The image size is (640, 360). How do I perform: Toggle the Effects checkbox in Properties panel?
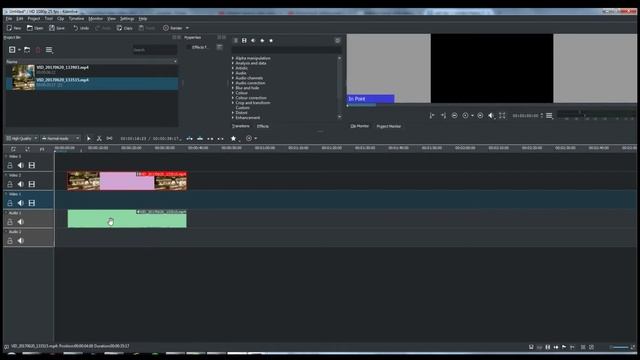(x=189, y=47)
